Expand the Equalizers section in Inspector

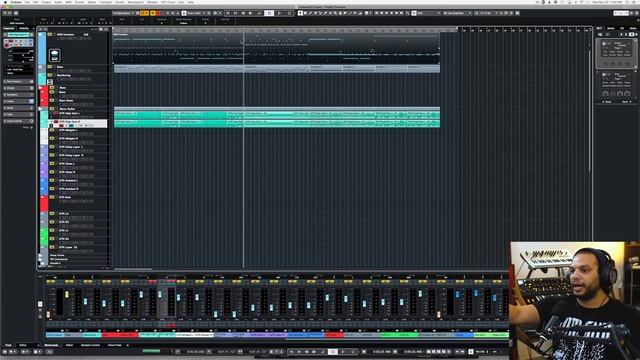(x=18, y=95)
